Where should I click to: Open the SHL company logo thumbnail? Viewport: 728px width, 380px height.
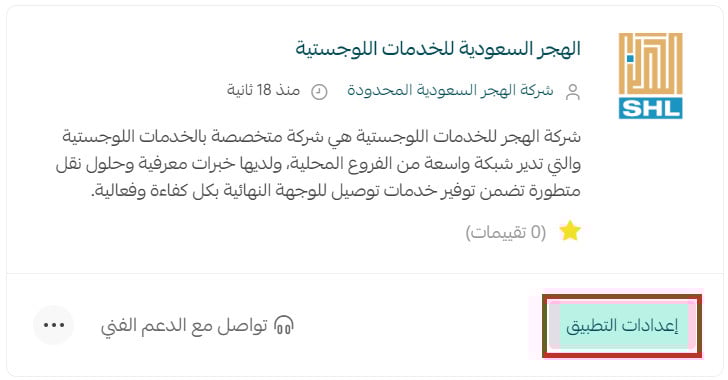(650, 76)
